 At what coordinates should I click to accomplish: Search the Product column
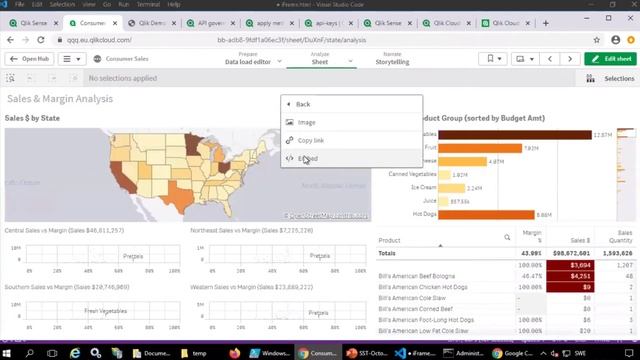(x=507, y=237)
